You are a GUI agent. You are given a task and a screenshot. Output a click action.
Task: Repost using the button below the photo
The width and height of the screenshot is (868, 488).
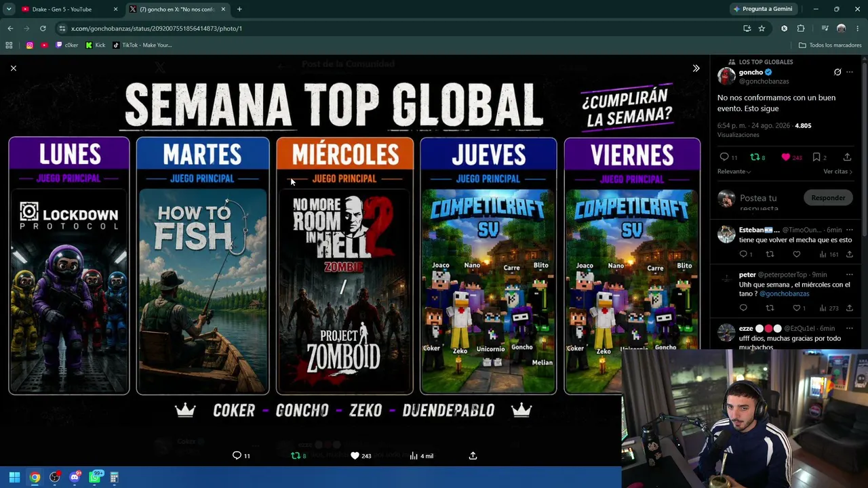click(x=295, y=455)
